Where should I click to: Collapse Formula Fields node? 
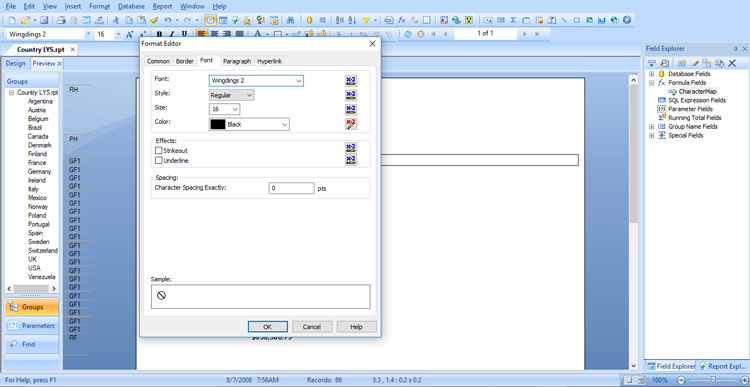pyautogui.click(x=651, y=83)
